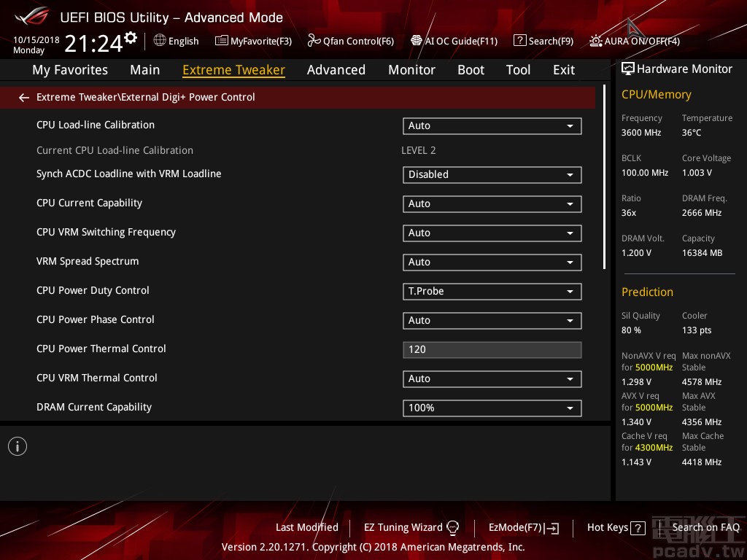Open the Qfan Control fan tuning utility
The height and width of the screenshot is (560, 747).
351,41
